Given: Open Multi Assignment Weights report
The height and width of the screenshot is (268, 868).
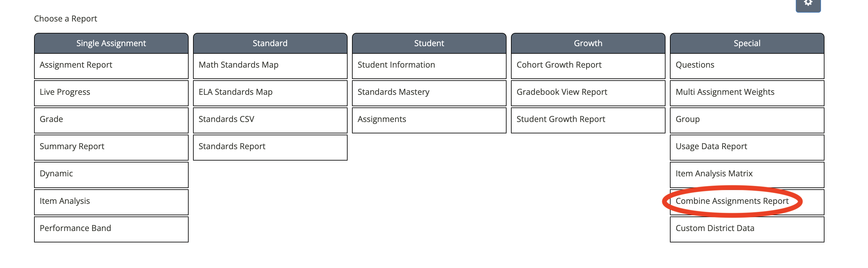Looking at the screenshot, I should pyautogui.click(x=746, y=93).
